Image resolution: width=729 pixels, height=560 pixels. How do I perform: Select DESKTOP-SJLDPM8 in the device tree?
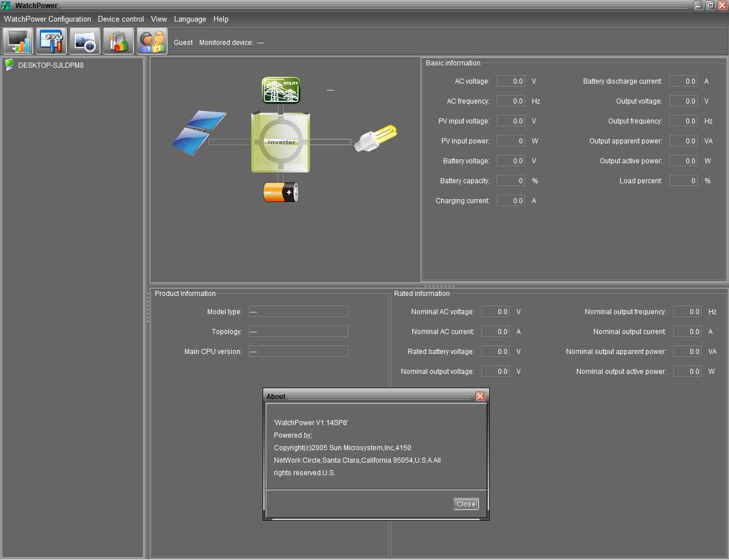coord(51,65)
